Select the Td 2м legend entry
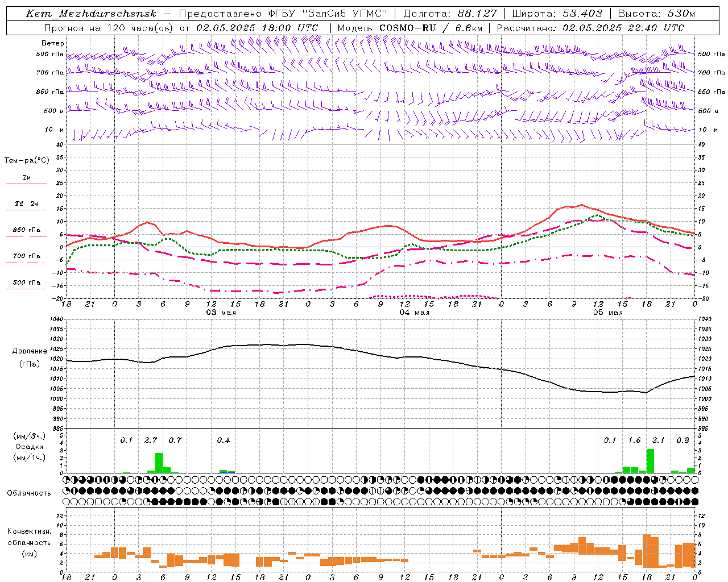 click(x=27, y=203)
